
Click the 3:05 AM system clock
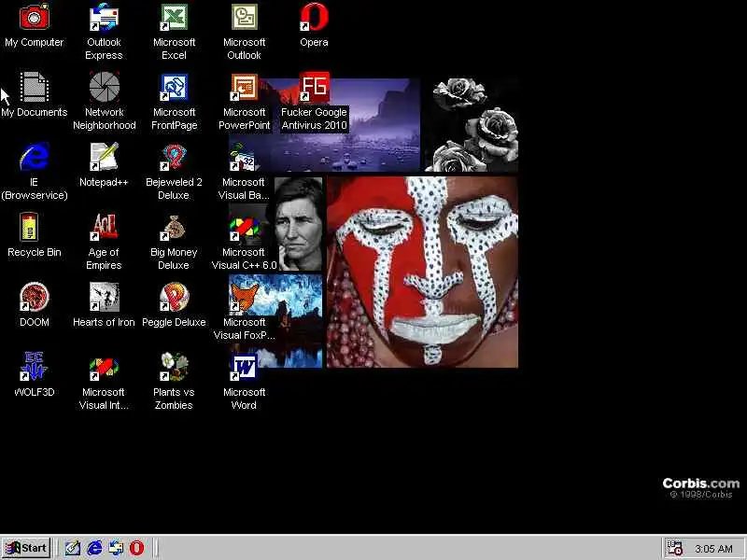coord(713,549)
